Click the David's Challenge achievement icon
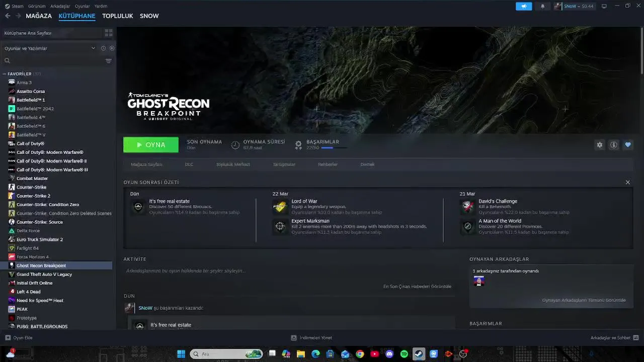The height and width of the screenshot is (362, 644). click(x=467, y=207)
